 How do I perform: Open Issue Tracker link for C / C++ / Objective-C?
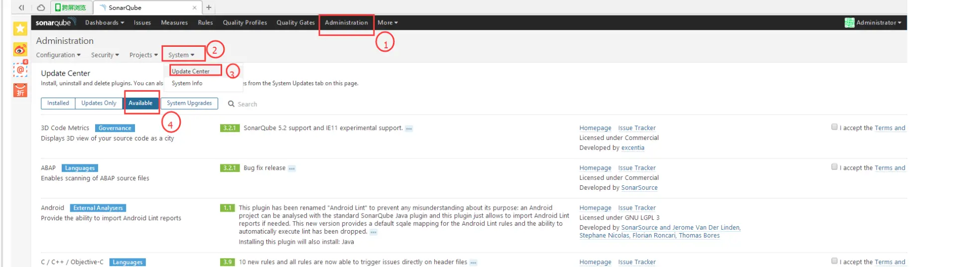tap(637, 262)
